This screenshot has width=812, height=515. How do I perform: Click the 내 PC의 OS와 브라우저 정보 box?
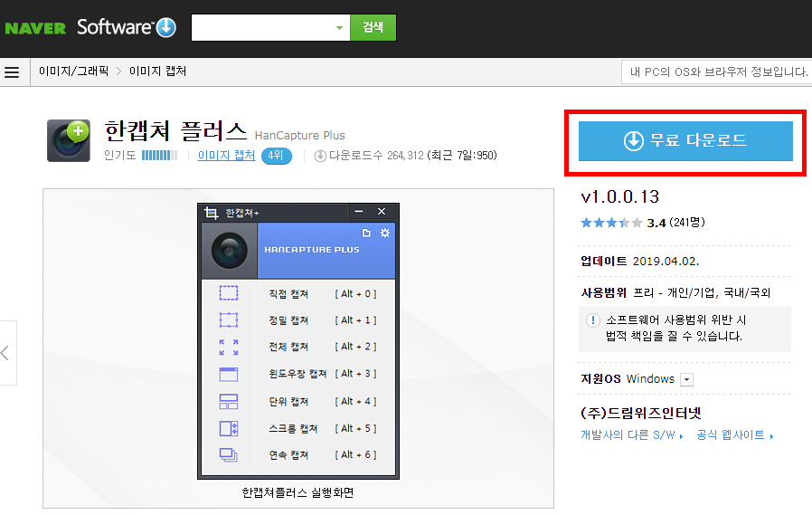tap(717, 72)
